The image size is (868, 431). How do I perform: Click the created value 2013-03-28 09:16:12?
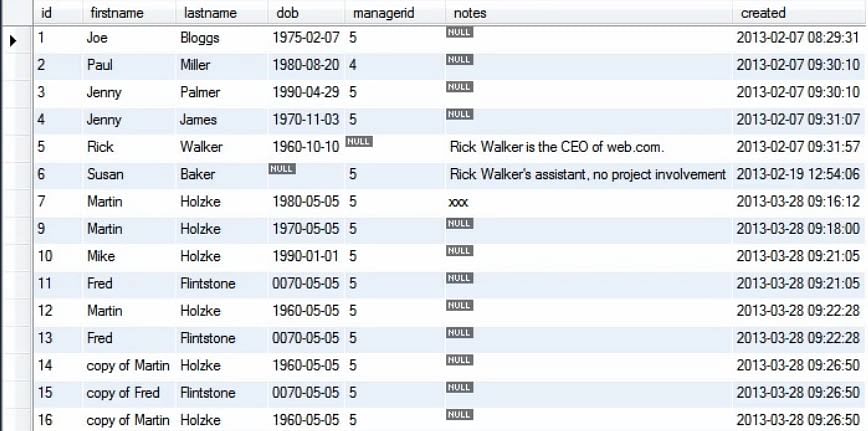[798, 201]
